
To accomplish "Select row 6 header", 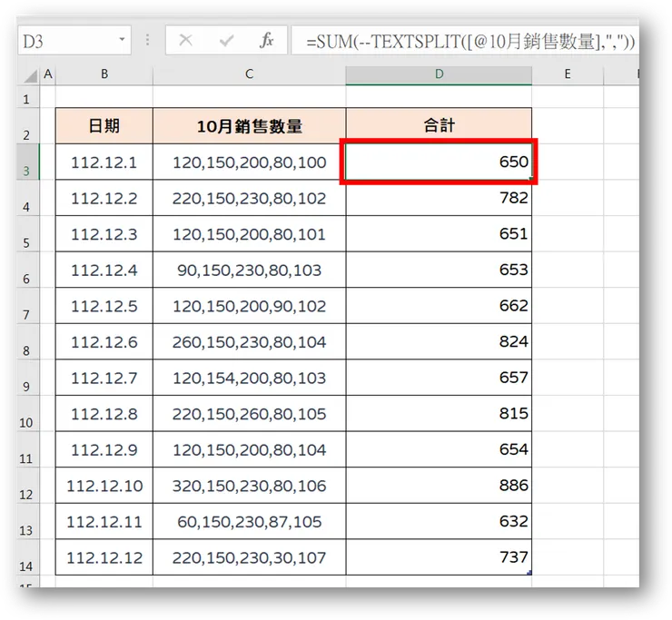I will (x=26, y=270).
